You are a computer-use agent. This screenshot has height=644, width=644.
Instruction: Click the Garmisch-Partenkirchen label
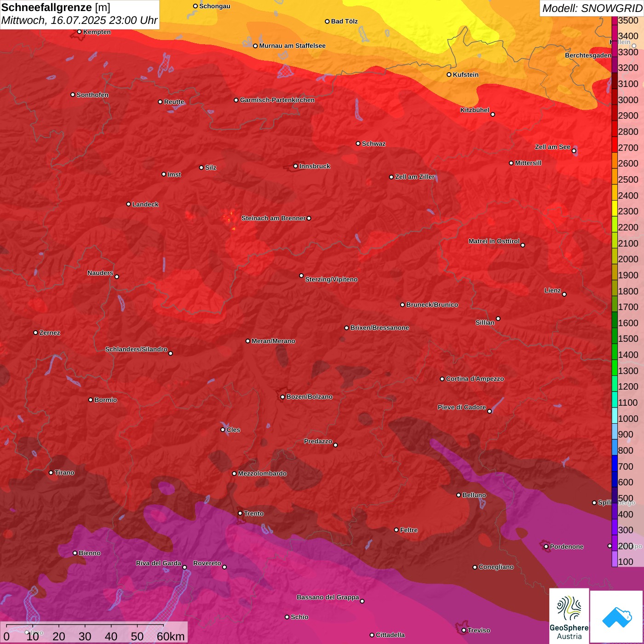[x=277, y=100]
